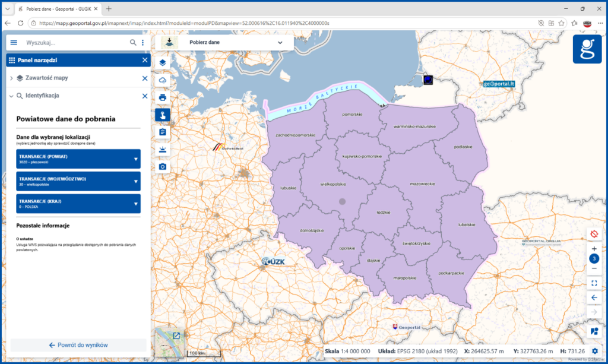Go to next map view arrow

[594, 312]
